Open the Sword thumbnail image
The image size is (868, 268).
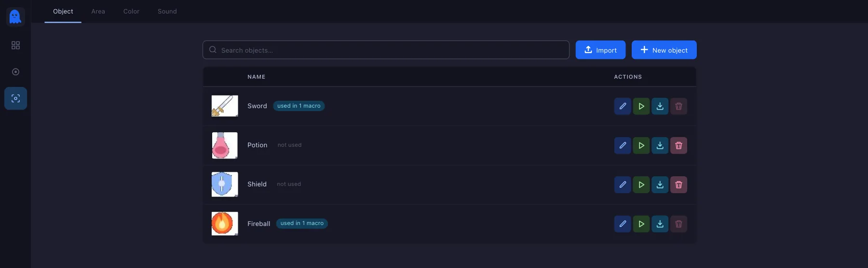pos(225,106)
